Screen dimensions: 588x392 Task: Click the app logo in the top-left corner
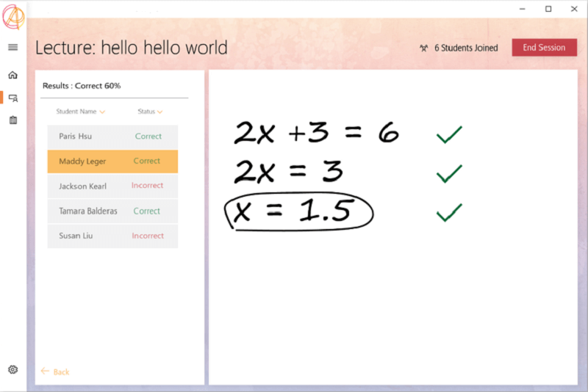[x=13, y=15]
